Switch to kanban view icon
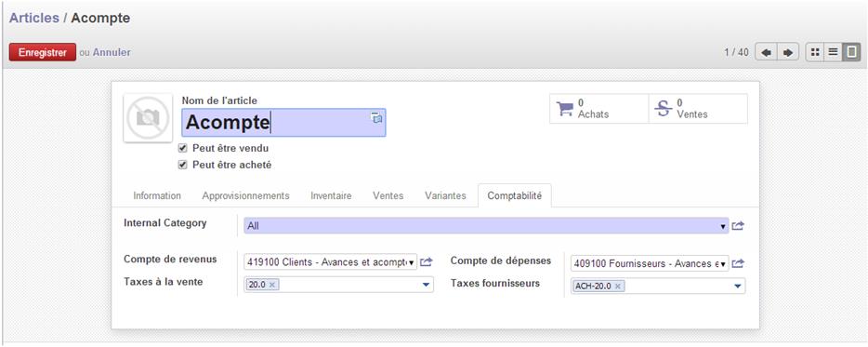Viewport: 868px width, 347px height. click(x=814, y=53)
